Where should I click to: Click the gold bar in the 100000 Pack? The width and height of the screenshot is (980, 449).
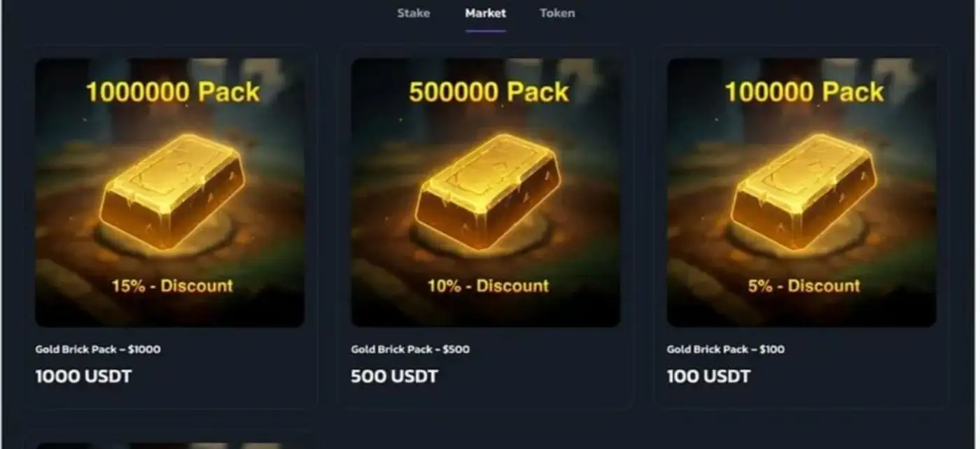pyautogui.click(x=804, y=191)
